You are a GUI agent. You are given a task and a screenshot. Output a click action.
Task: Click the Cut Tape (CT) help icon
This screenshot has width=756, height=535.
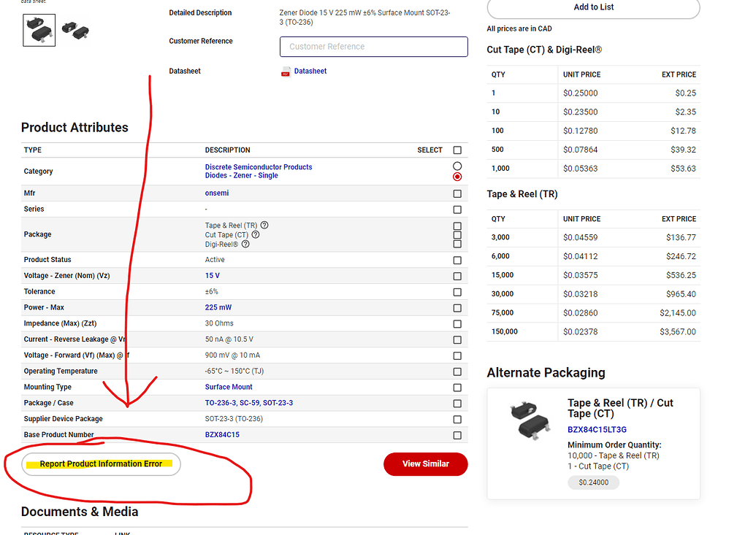pos(257,234)
